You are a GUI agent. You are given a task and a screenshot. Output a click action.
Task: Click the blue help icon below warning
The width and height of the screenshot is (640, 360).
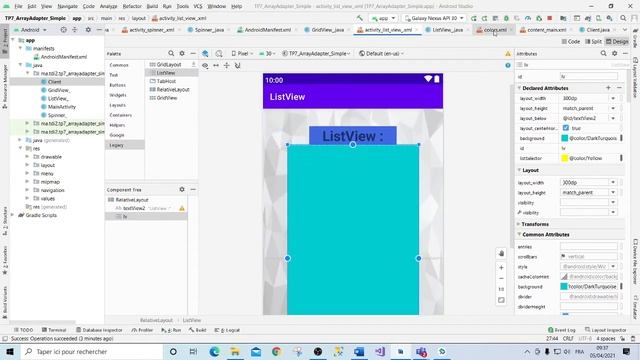508,65
